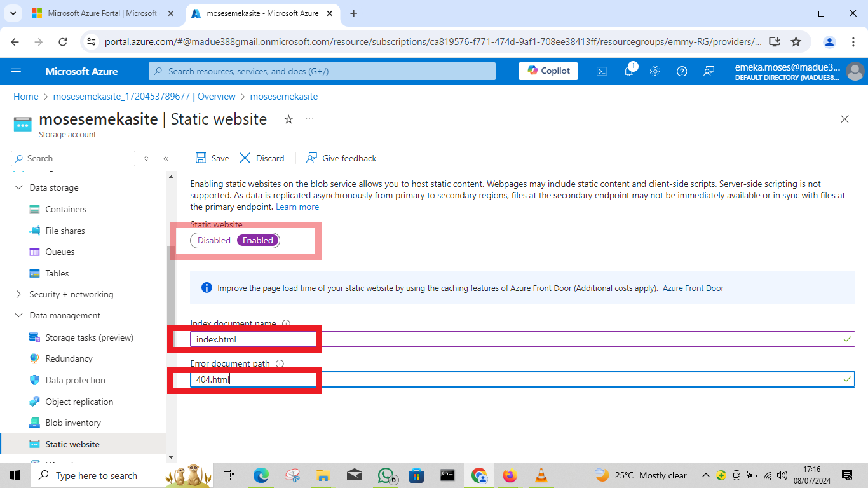This screenshot has height=488, width=868.
Task: Open Containers in the sidebar
Action: pyautogui.click(x=65, y=209)
